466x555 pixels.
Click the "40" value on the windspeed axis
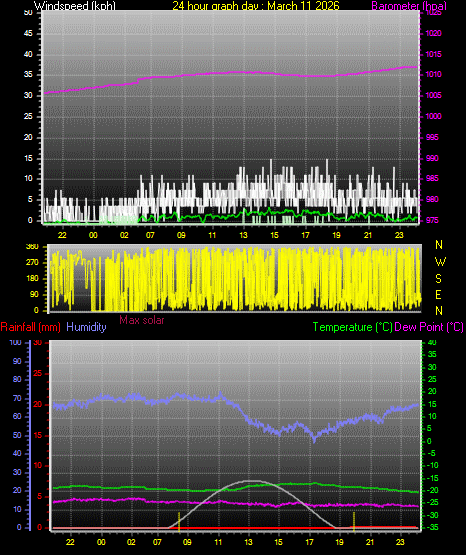[28, 55]
